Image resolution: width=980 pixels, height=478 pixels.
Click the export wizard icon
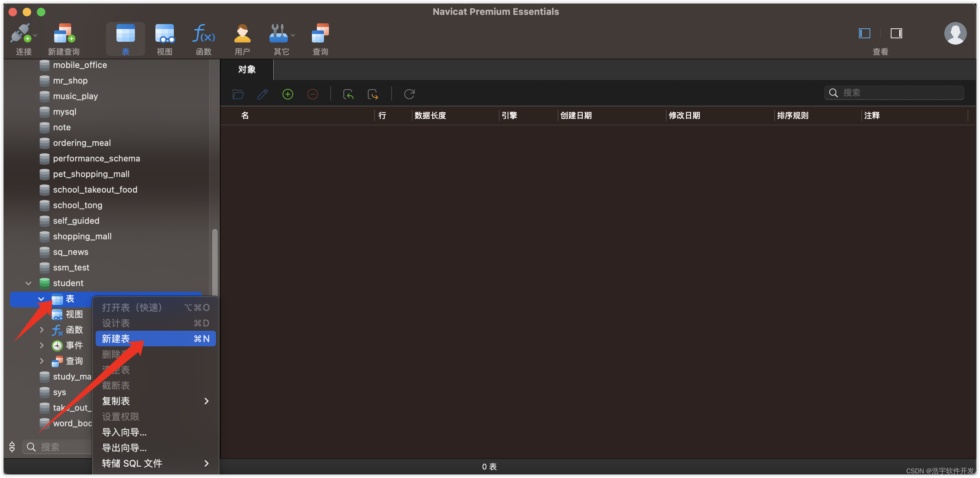[x=373, y=94]
